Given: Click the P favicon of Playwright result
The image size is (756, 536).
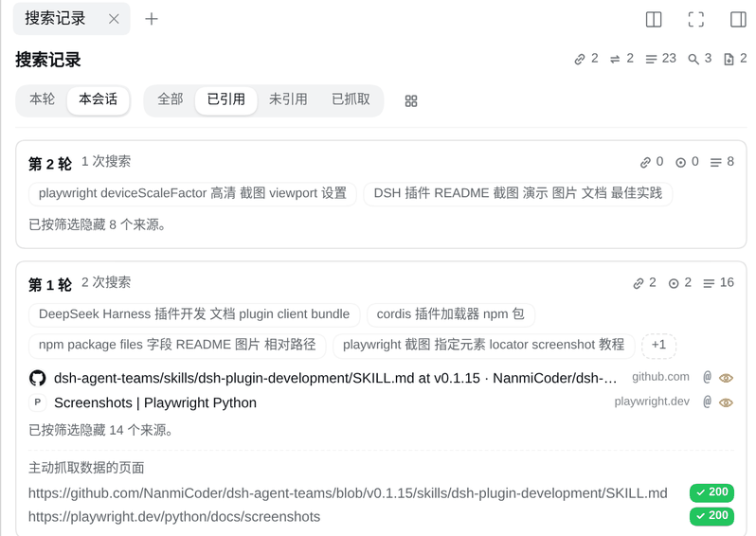Looking at the screenshot, I should click(x=38, y=402).
